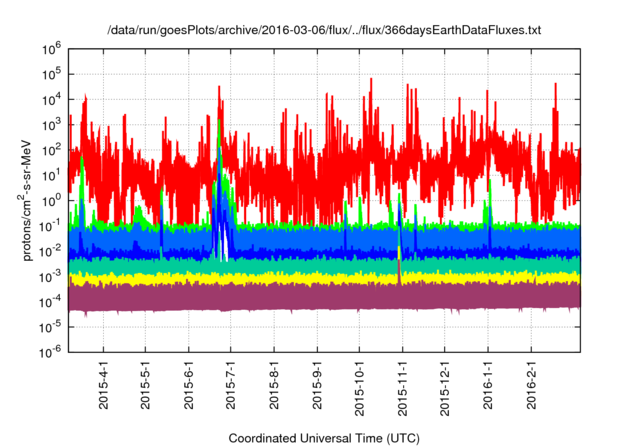The height and width of the screenshot is (448, 640).
Task: Click the file path title above the plot
Action: (x=324, y=31)
